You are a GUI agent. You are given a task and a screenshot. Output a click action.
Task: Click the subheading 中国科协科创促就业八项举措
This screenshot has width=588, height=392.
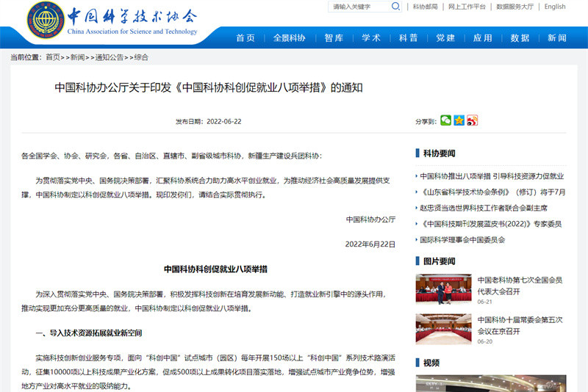(x=215, y=269)
